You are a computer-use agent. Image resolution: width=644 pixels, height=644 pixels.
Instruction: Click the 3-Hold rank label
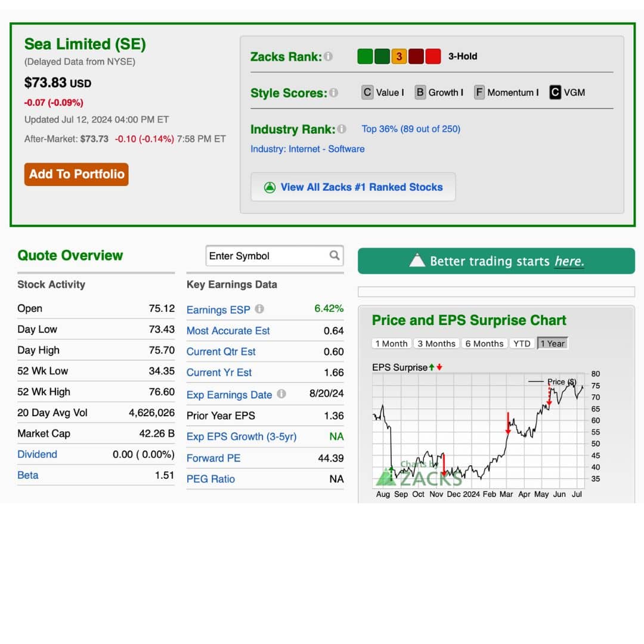click(x=463, y=56)
